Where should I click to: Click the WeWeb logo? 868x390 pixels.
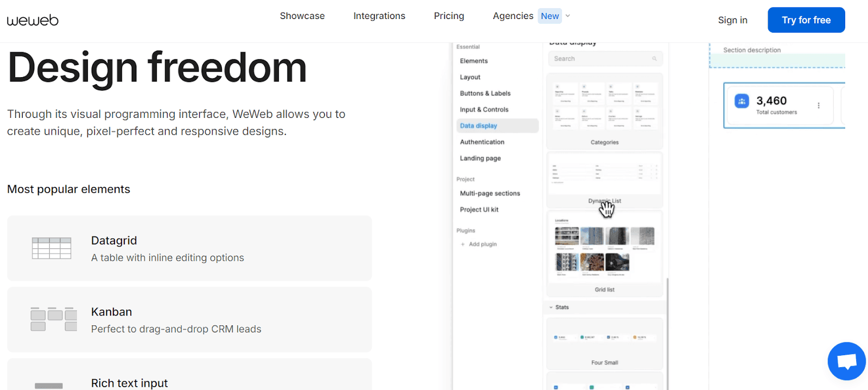pyautogui.click(x=33, y=21)
